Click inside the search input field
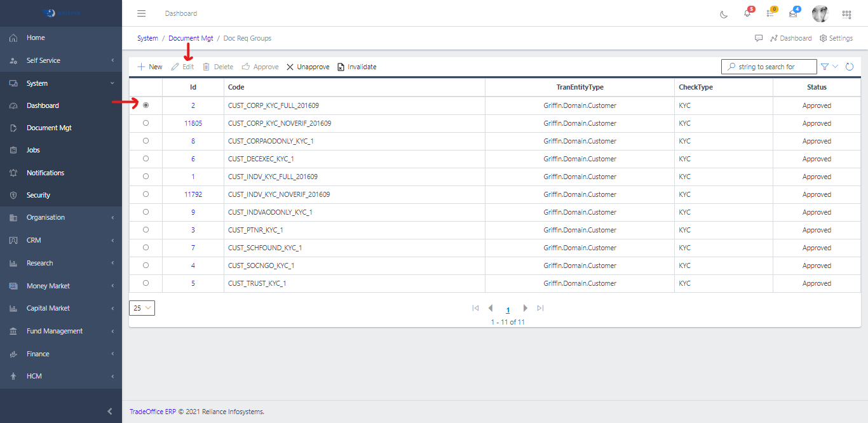The width and height of the screenshot is (868, 423). (x=769, y=66)
